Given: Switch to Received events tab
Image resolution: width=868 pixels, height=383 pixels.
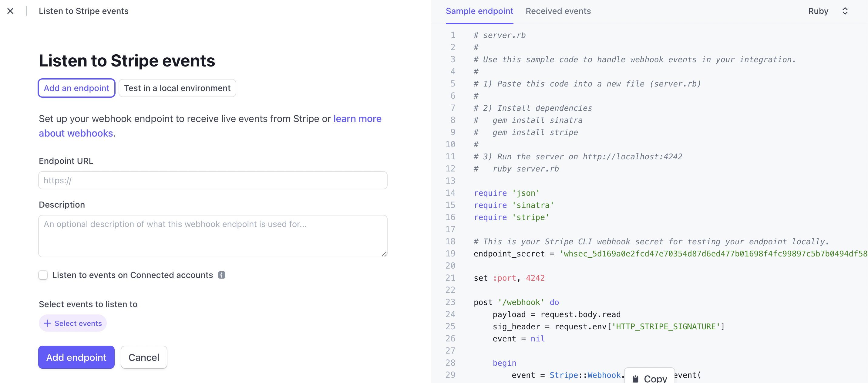Looking at the screenshot, I should [558, 11].
